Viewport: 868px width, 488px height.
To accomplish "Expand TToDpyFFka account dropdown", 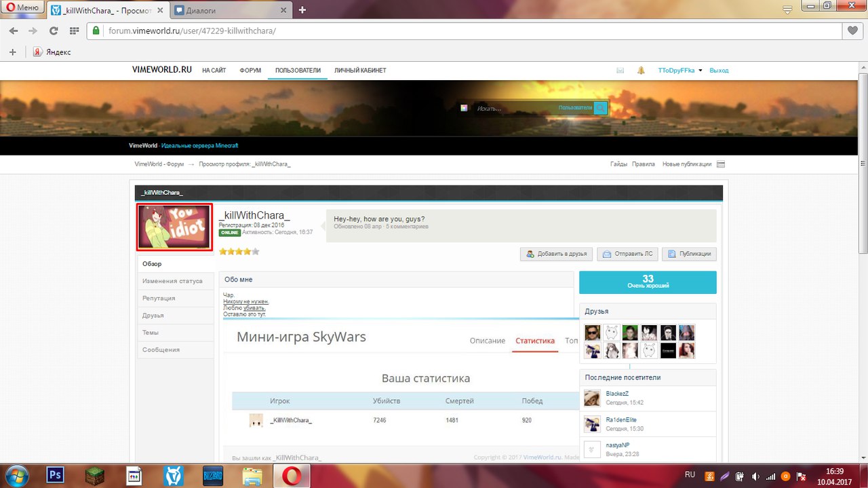I will pyautogui.click(x=680, y=71).
